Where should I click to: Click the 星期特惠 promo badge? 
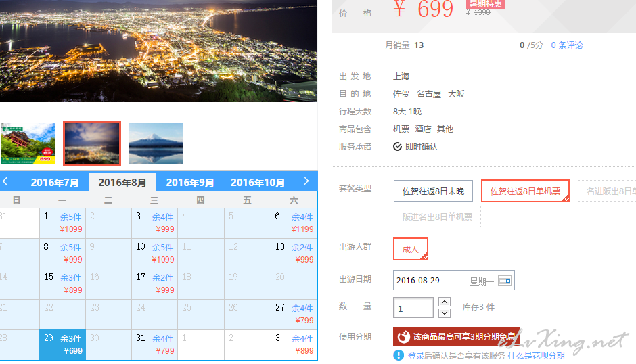pyautogui.click(x=486, y=4)
